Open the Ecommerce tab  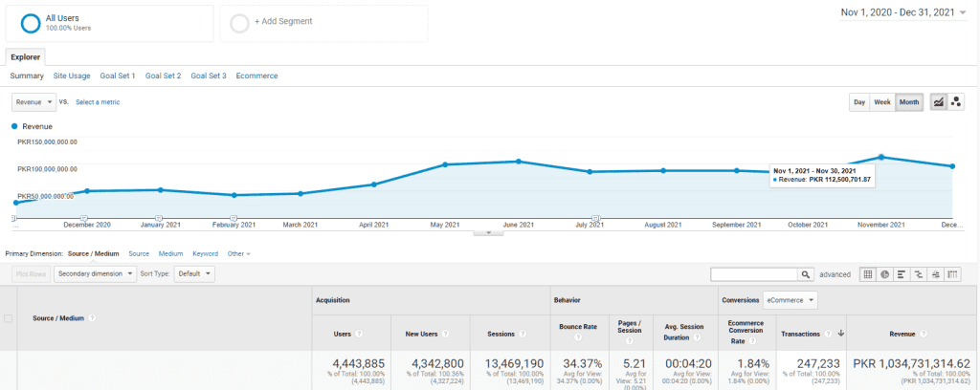point(256,76)
